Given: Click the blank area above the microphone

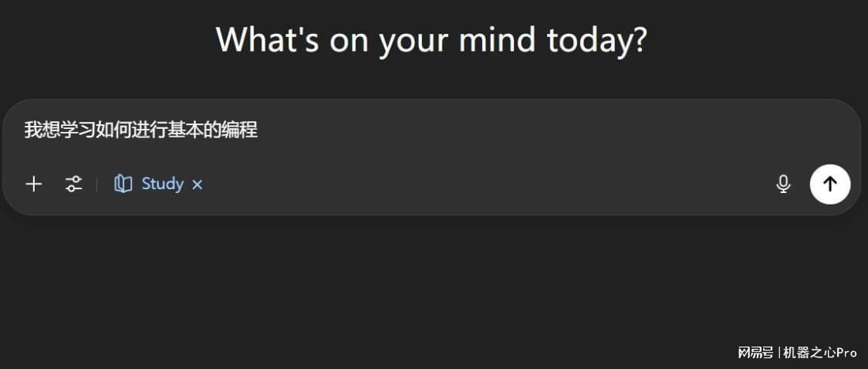Looking at the screenshot, I should tap(783, 138).
